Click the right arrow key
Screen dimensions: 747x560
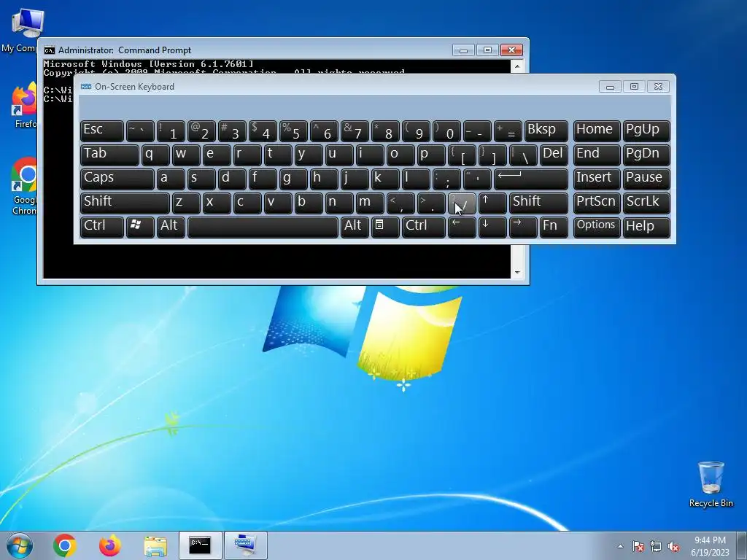pos(522,227)
